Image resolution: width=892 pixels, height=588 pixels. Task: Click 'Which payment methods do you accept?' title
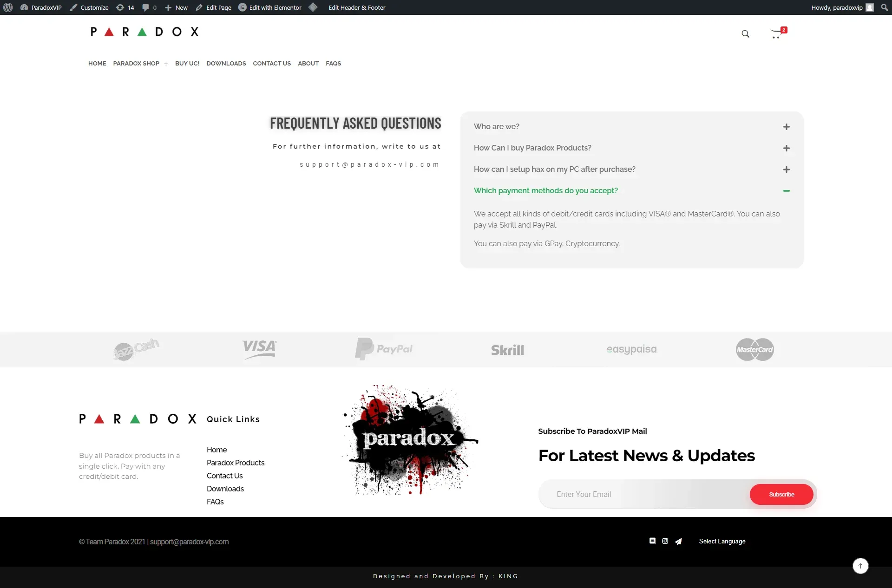pos(545,190)
